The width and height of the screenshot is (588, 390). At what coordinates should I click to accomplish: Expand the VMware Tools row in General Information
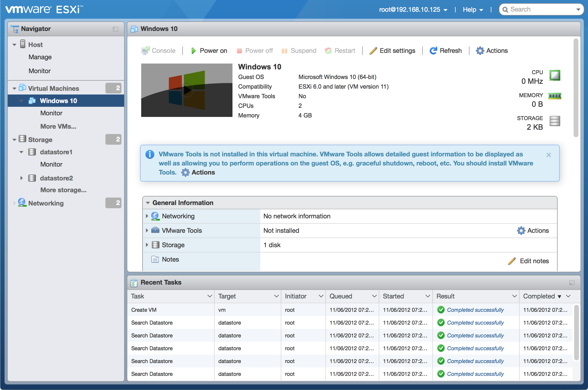(147, 230)
